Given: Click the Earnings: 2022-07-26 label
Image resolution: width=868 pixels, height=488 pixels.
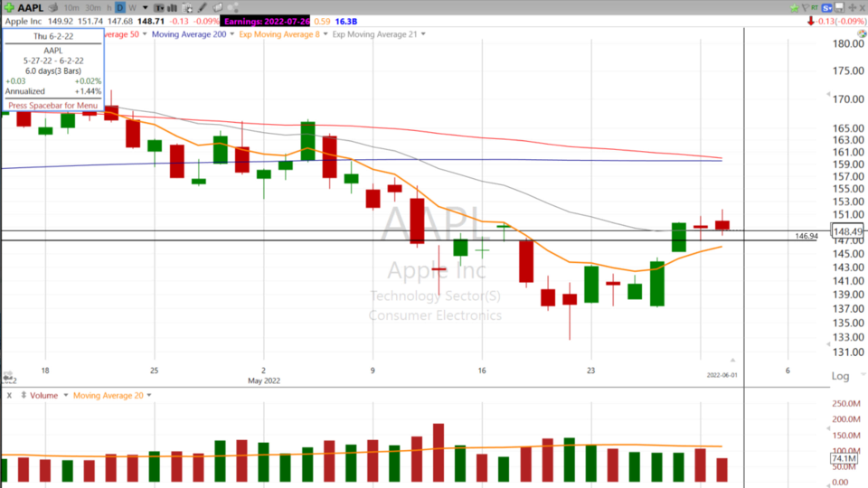Looking at the screenshot, I should click(x=269, y=20).
